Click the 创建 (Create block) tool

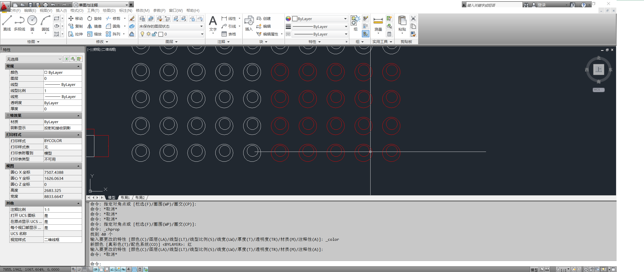click(264, 18)
